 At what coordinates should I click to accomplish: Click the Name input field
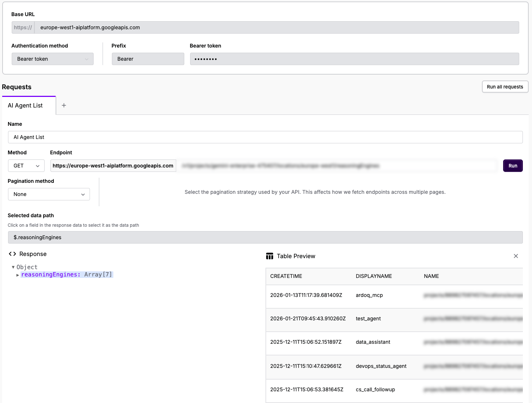[265, 137]
